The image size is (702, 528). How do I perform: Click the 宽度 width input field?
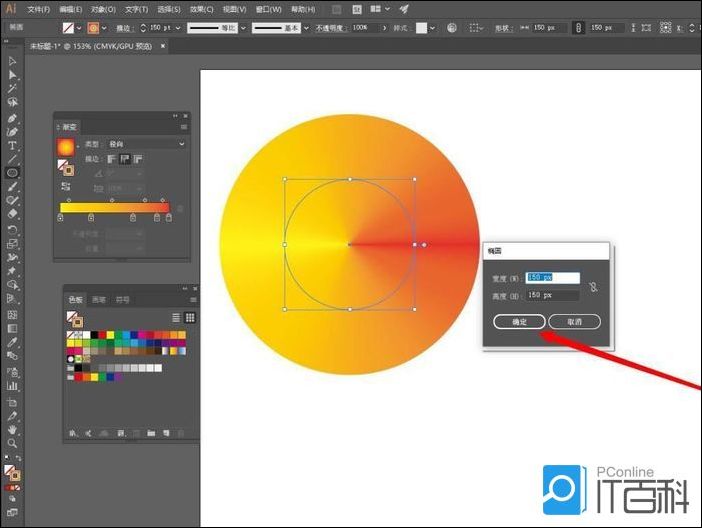552,278
